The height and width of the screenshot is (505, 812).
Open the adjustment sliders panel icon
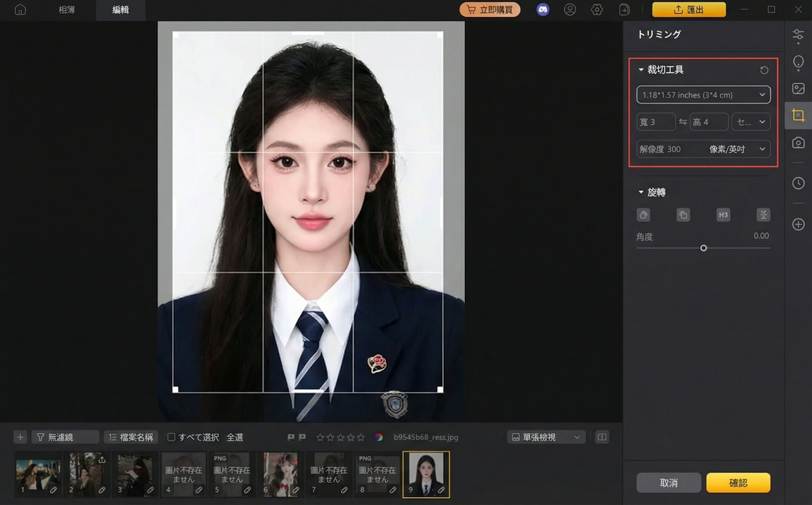coord(798,35)
